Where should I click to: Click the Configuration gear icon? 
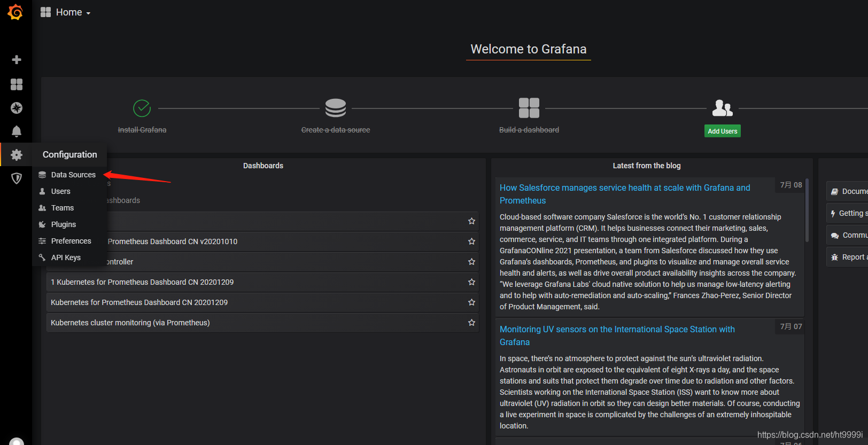coord(17,155)
